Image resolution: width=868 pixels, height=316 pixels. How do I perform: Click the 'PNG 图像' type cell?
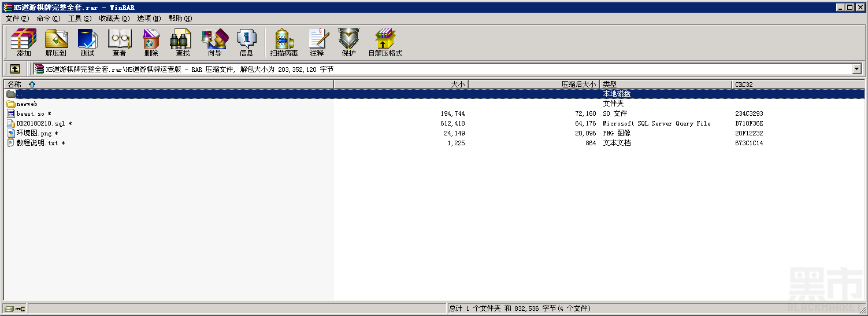point(617,133)
